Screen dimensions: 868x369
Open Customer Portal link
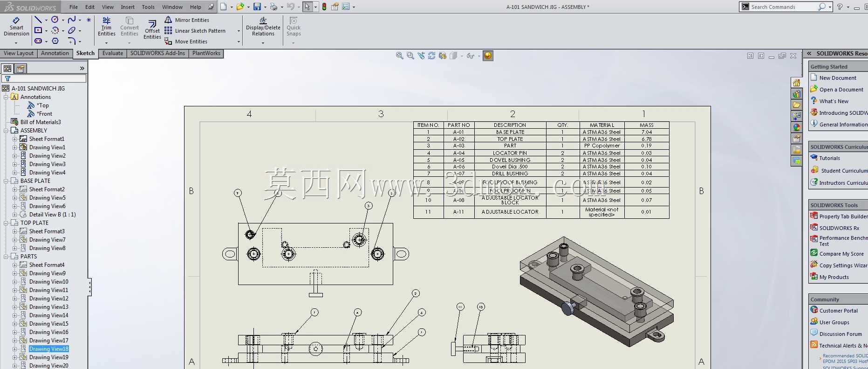tap(839, 311)
